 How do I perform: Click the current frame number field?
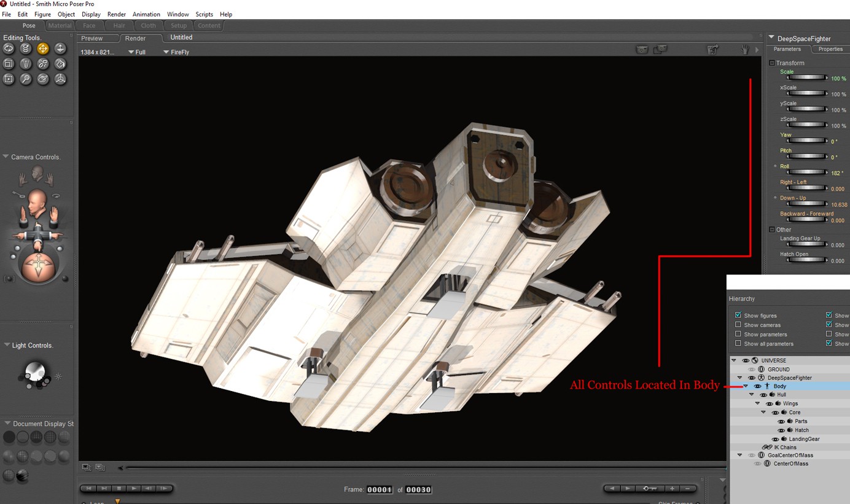point(380,490)
